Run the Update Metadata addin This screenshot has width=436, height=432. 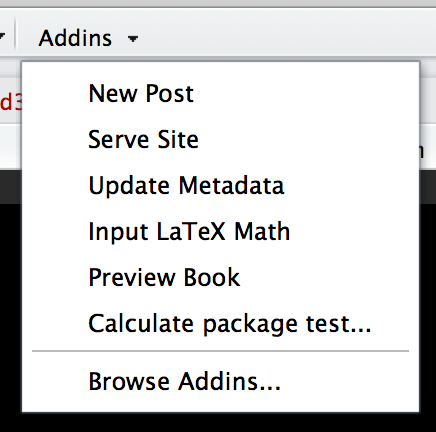click(x=186, y=185)
